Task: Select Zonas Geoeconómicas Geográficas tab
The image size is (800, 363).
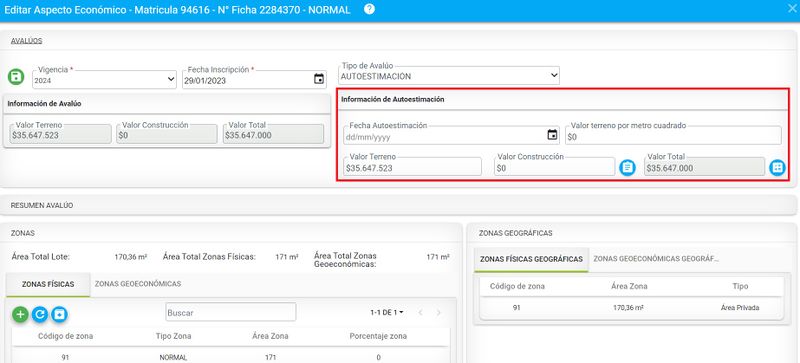Action: (x=656, y=259)
